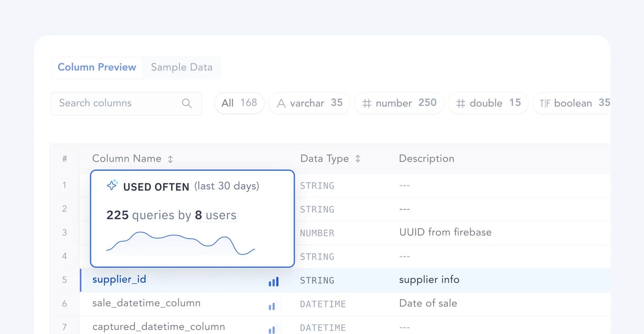The image size is (644, 334).
Task: Click row number 6
Action: pyautogui.click(x=64, y=303)
